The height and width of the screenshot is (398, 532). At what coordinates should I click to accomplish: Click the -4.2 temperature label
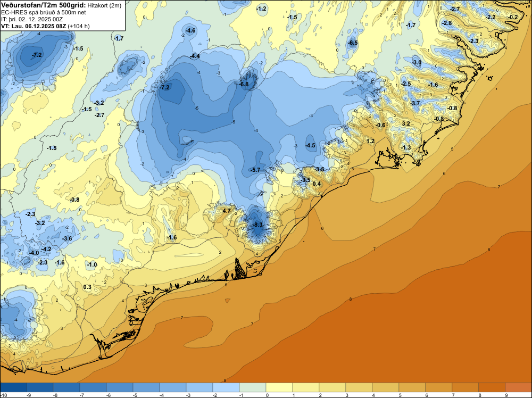click(x=46, y=249)
